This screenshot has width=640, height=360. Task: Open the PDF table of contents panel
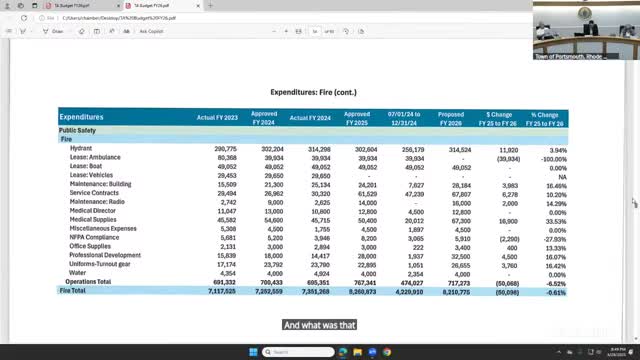9,31
